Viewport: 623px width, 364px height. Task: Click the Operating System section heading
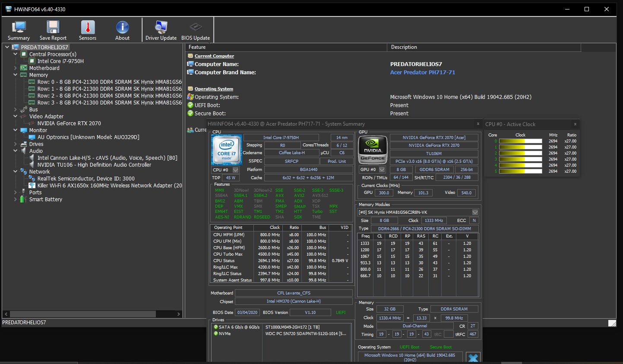tap(214, 89)
